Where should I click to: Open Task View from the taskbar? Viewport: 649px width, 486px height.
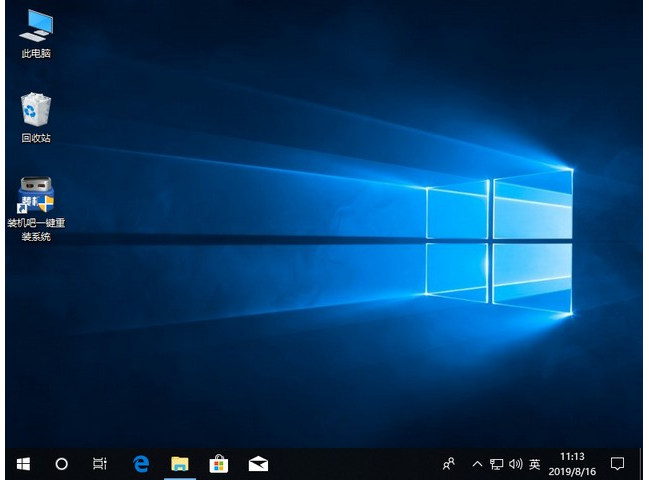(100, 464)
